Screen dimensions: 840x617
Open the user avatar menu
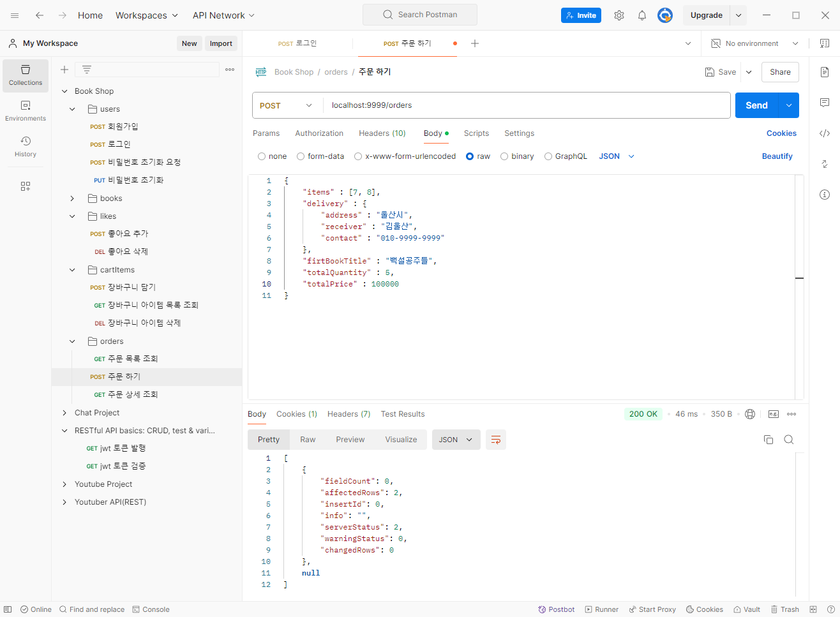[665, 15]
